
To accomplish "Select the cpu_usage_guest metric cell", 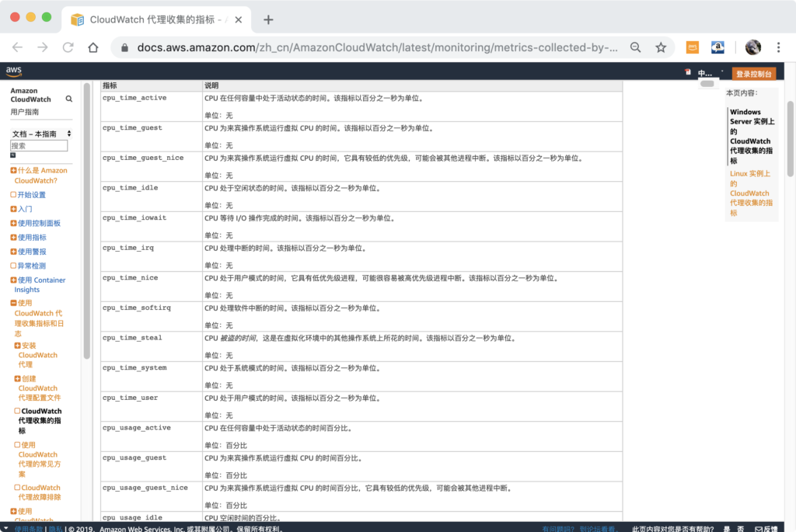I will (152, 465).
